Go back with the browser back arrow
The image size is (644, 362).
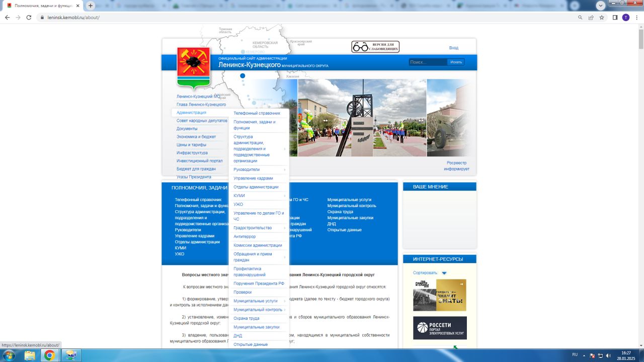(x=7, y=17)
